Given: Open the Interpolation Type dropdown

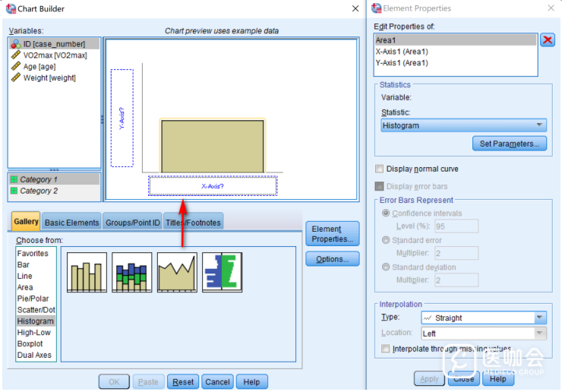Looking at the screenshot, I should [x=483, y=318].
